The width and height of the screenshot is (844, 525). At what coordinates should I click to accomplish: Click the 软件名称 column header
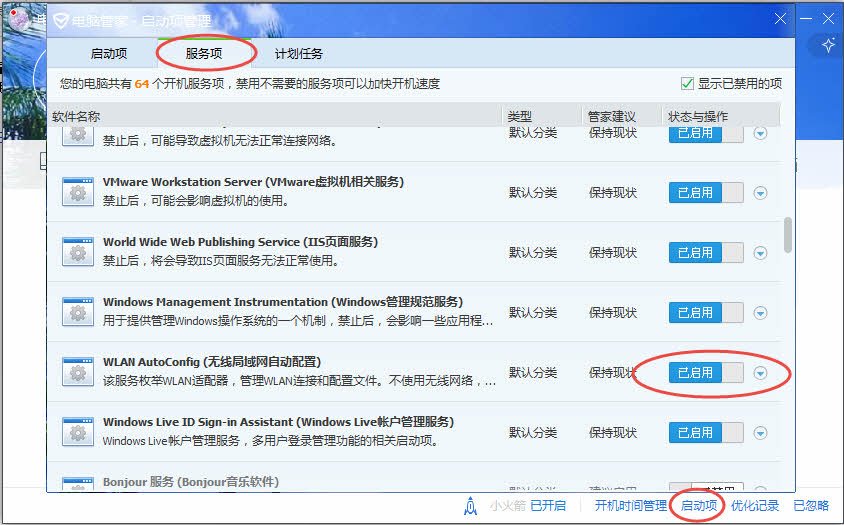coord(76,116)
